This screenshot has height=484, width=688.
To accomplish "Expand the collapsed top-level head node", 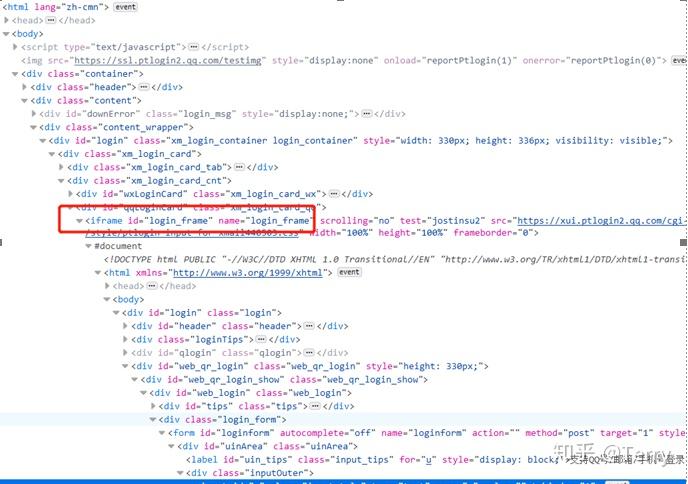I will 6,20.
